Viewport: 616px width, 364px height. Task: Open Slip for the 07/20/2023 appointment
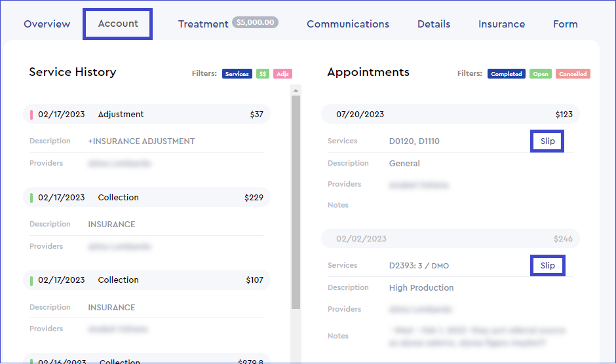coord(547,141)
